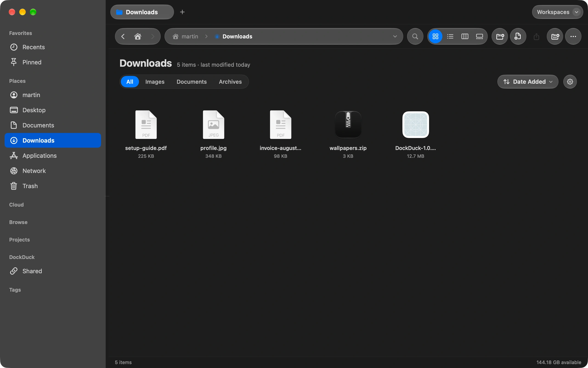The image size is (588, 368).
Task: Switch to column view
Action: point(465,37)
